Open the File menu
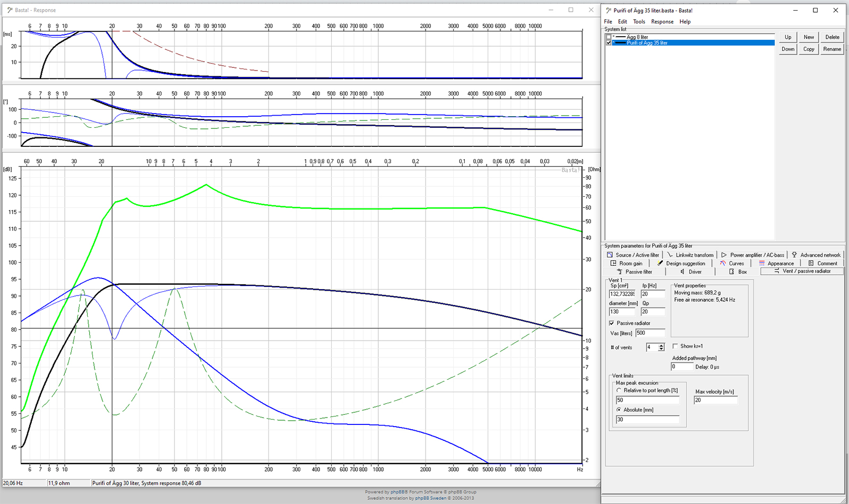This screenshot has height=504, width=849. [x=608, y=22]
